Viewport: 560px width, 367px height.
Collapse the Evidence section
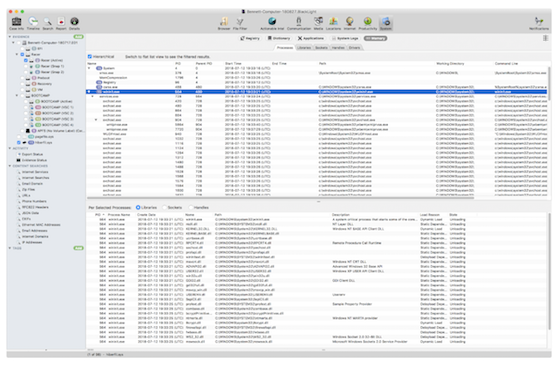(10, 37)
